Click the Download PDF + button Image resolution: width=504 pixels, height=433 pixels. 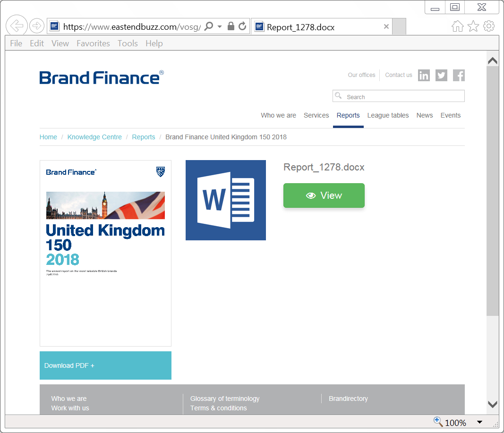105,365
